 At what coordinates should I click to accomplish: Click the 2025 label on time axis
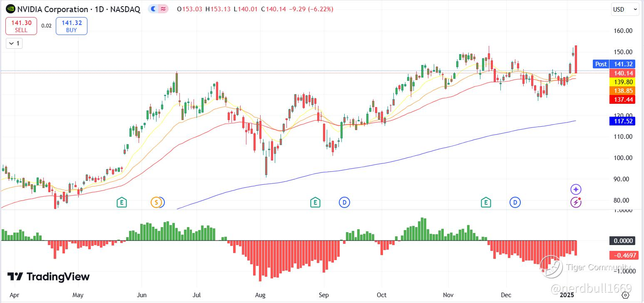click(x=567, y=295)
